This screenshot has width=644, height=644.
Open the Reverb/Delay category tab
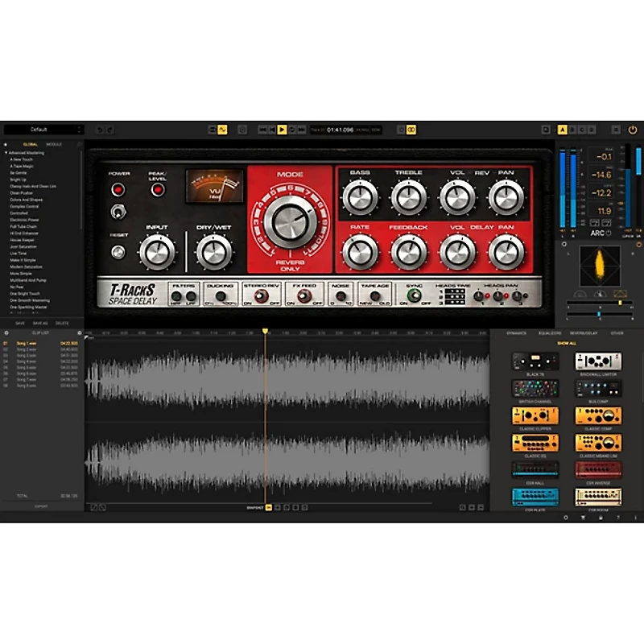[x=584, y=332]
